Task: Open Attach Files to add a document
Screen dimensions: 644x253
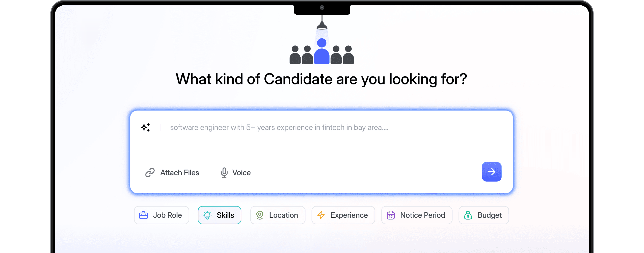Action: coord(172,172)
